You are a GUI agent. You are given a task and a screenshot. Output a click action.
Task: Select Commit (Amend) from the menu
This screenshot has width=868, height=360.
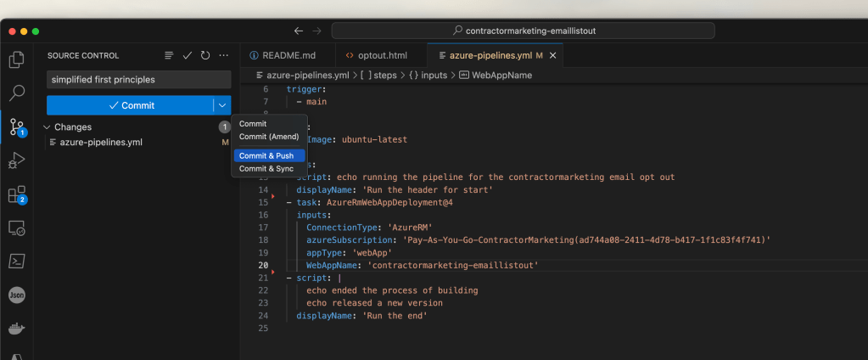pyautogui.click(x=269, y=136)
